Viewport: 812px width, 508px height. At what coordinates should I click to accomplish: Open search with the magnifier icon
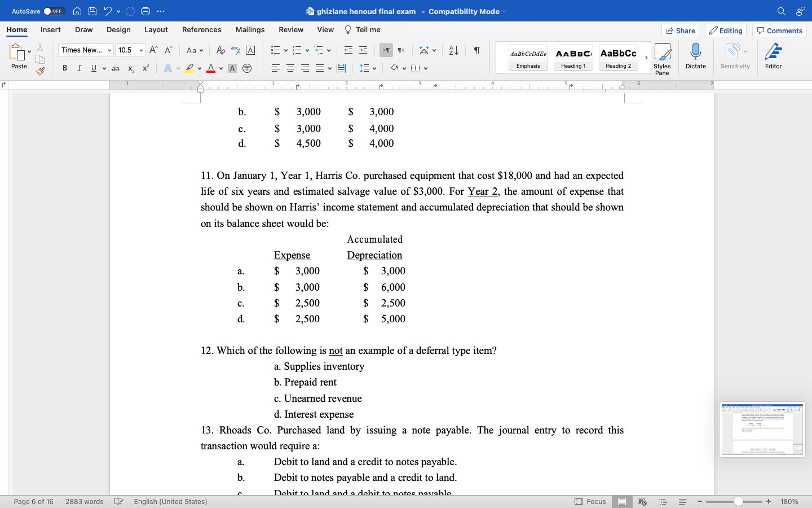[781, 11]
